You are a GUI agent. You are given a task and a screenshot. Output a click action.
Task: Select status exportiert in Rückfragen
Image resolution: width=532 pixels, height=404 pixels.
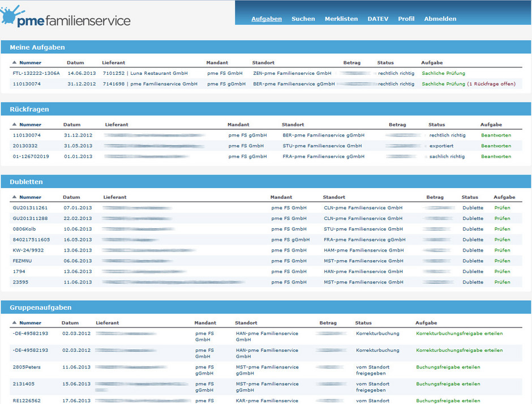tap(441, 146)
